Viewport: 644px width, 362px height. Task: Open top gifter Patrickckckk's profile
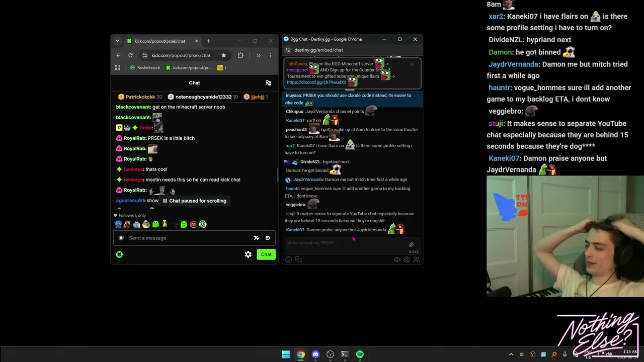[140, 97]
